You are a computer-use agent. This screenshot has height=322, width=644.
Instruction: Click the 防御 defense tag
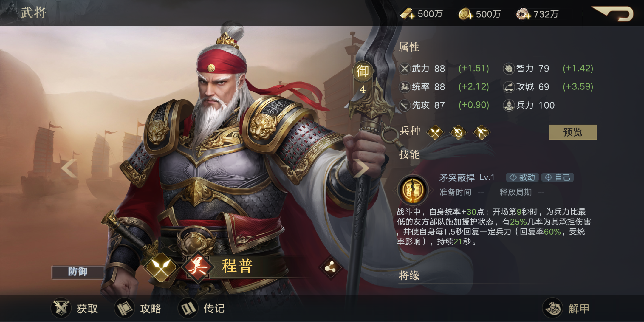click(78, 272)
